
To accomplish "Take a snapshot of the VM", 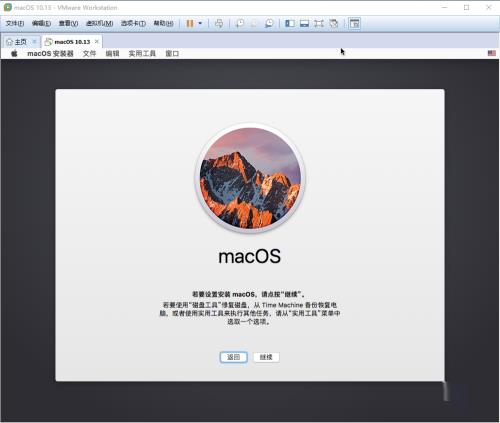I will [x=240, y=23].
